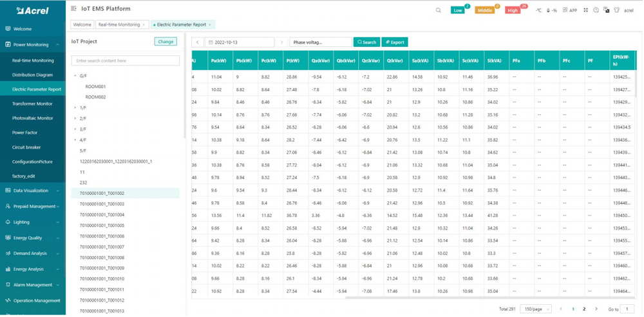Click the Alarm Management sidebar icon
The height and width of the screenshot is (317, 644).
(x=8, y=285)
